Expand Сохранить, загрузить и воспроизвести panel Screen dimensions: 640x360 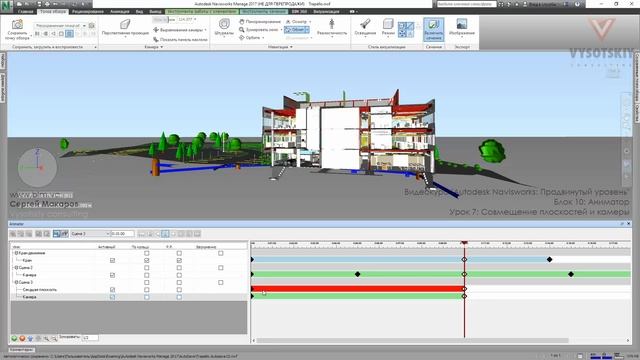95,47
